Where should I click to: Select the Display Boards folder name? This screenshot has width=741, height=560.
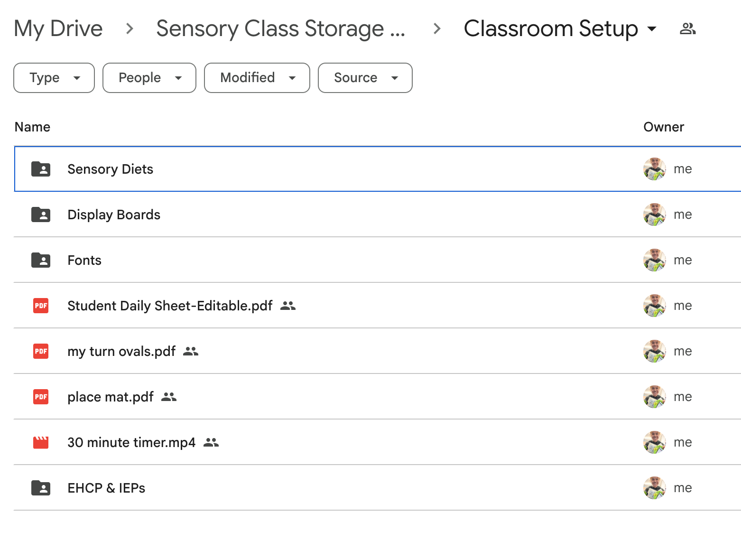(x=114, y=215)
